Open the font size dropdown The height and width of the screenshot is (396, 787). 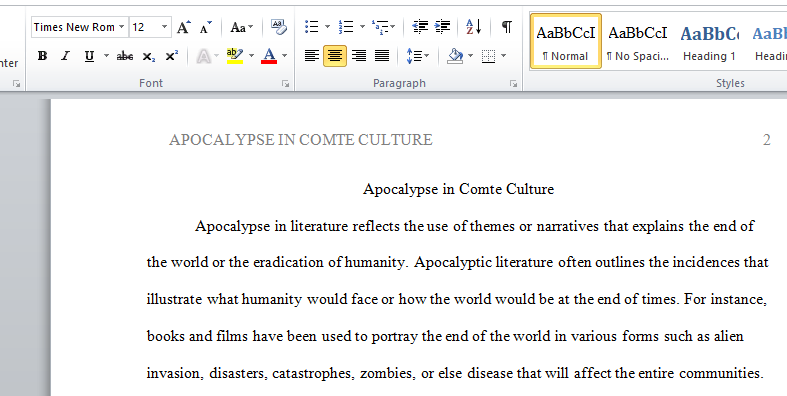164,27
